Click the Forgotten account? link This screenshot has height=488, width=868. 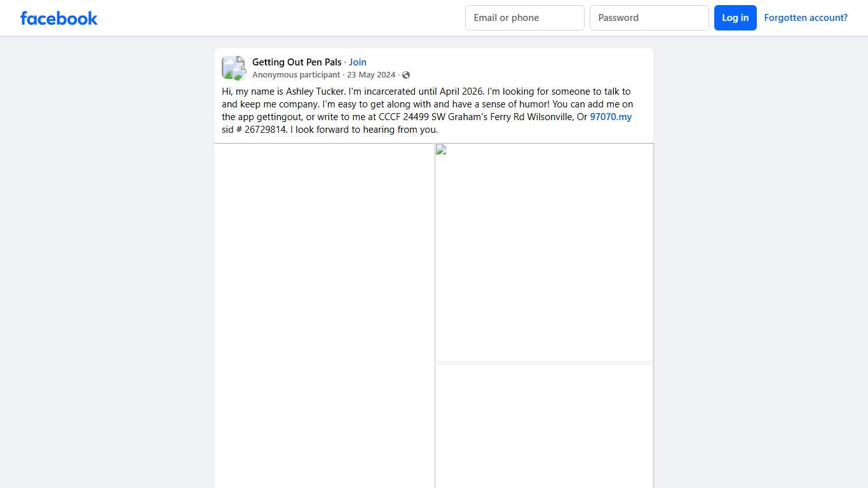(x=805, y=17)
